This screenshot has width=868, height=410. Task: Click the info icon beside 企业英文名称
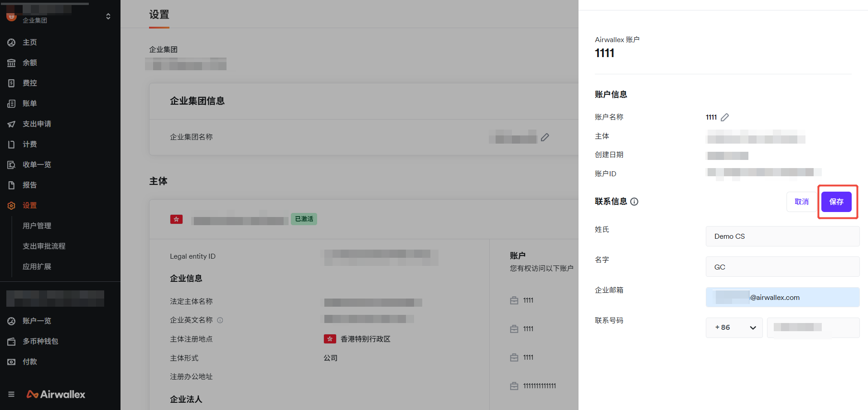coord(220,320)
